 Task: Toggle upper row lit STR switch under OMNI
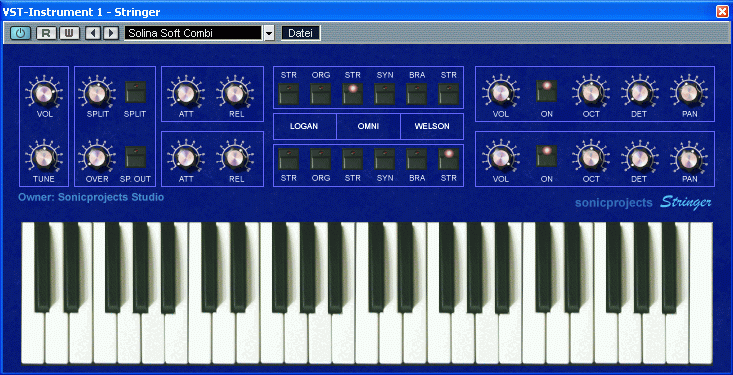pos(352,94)
